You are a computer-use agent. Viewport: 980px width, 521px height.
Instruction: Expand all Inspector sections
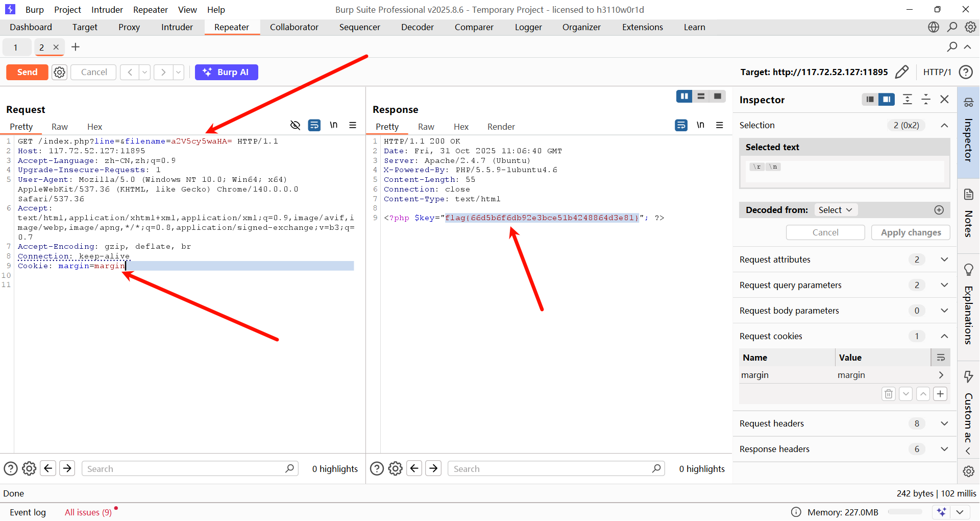click(x=908, y=99)
